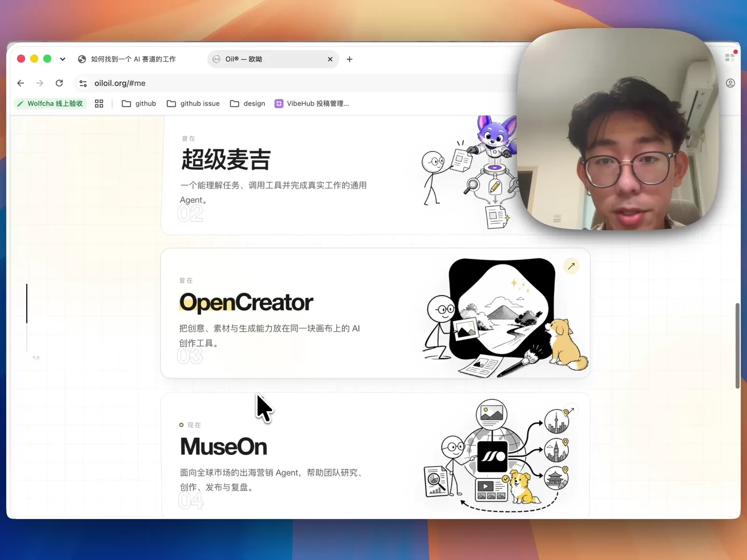The image size is (747, 560).
Task: Reload the oiloil.org page
Action: click(59, 83)
